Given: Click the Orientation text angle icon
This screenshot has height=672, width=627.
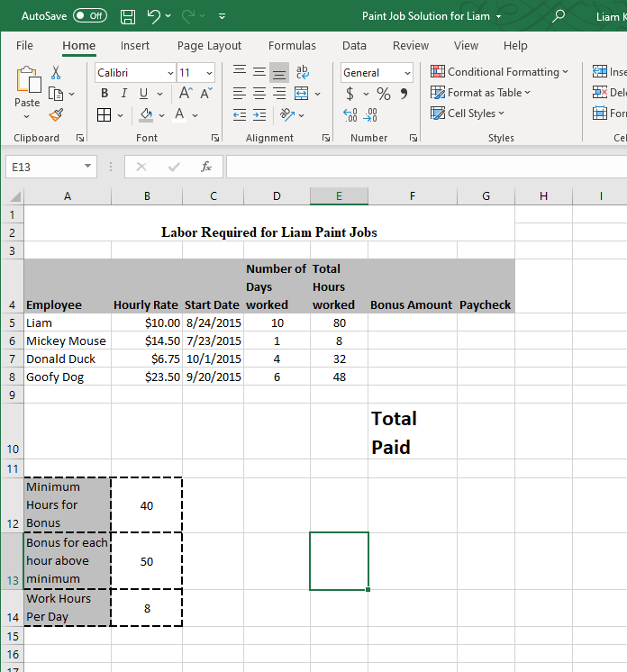Looking at the screenshot, I should pos(286,114).
